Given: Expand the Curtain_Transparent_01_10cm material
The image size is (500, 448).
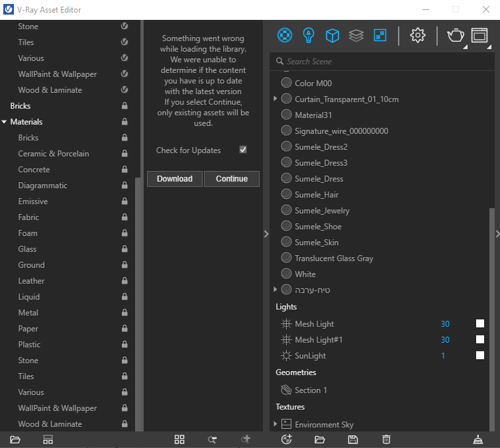Looking at the screenshot, I should click(275, 99).
